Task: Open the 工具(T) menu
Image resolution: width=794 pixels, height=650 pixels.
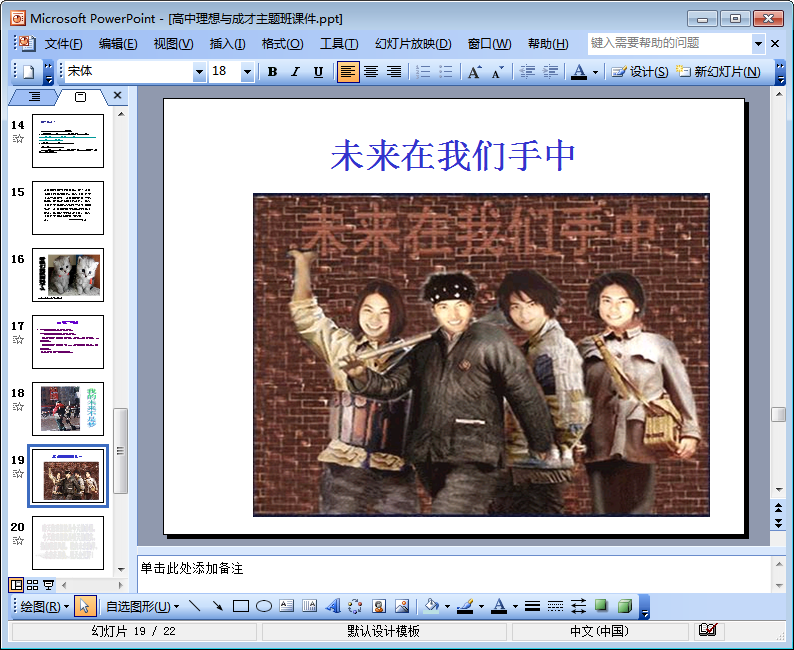Action: pos(339,44)
